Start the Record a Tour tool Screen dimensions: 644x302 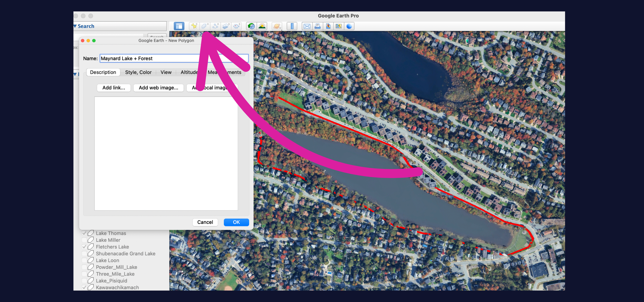coord(236,26)
